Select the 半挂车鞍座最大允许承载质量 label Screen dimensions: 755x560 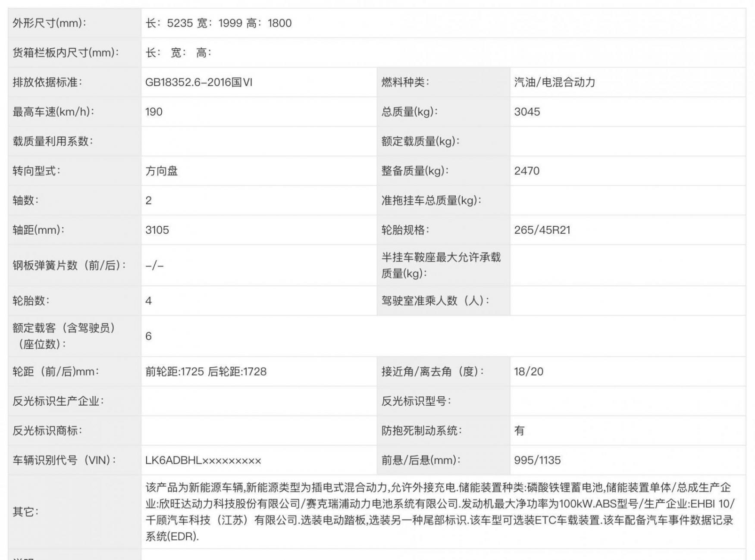click(441, 265)
